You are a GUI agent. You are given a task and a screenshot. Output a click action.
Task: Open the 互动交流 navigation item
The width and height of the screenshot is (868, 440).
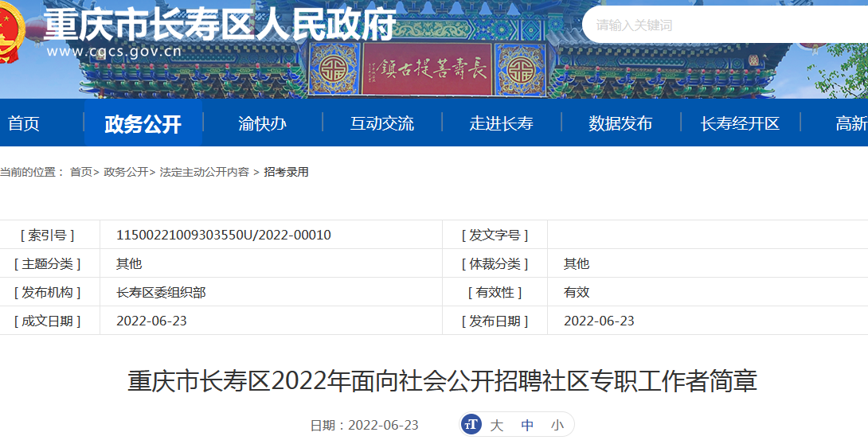click(x=382, y=123)
